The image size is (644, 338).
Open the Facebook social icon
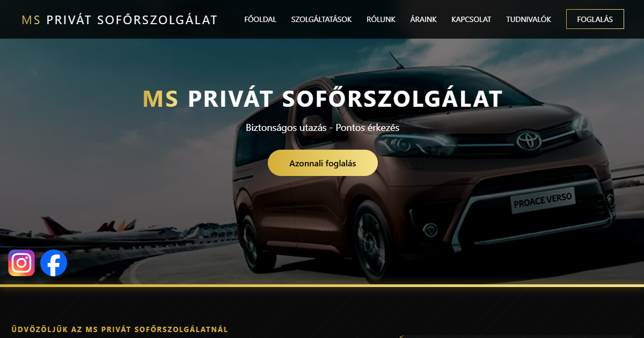(x=54, y=263)
